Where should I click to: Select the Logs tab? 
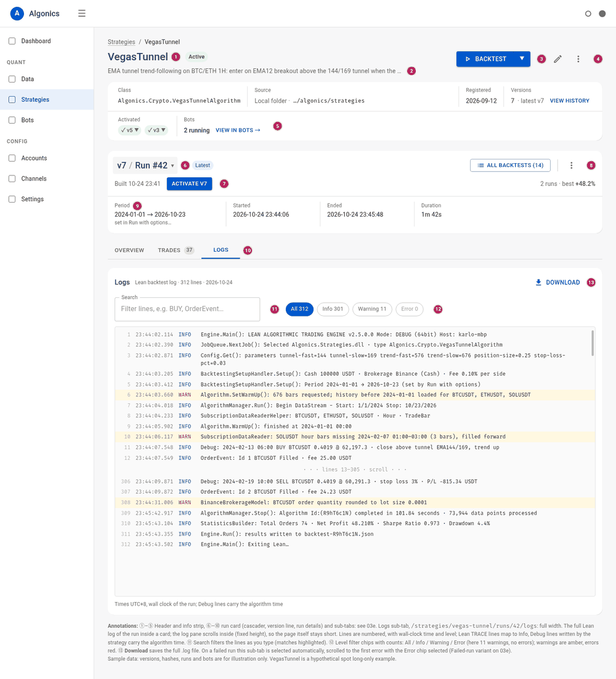[221, 250]
